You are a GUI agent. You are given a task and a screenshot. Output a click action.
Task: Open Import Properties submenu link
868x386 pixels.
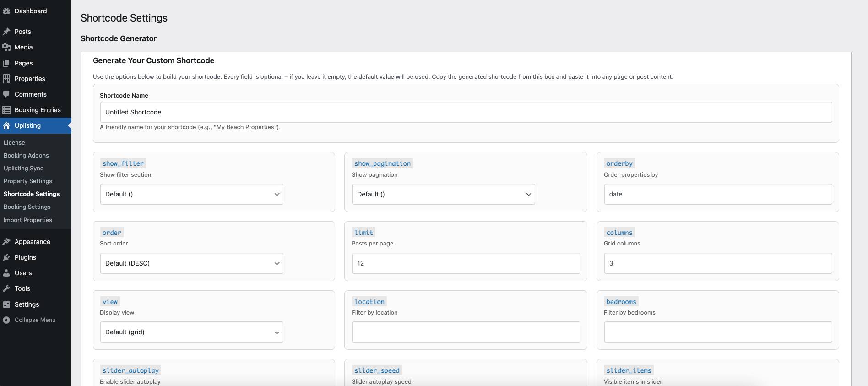[28, 220]
